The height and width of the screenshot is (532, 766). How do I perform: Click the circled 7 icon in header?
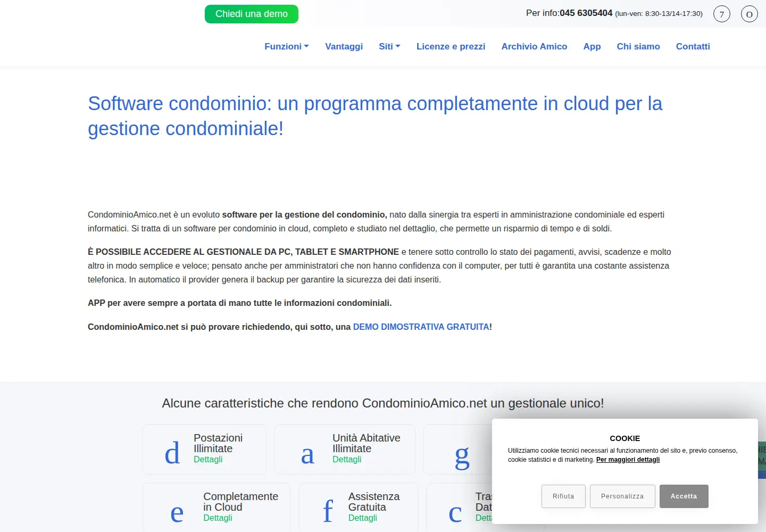(722, 14)
